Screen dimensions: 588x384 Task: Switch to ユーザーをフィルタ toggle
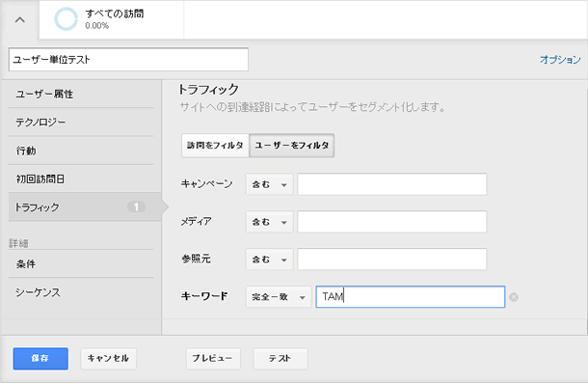[292, 146]
